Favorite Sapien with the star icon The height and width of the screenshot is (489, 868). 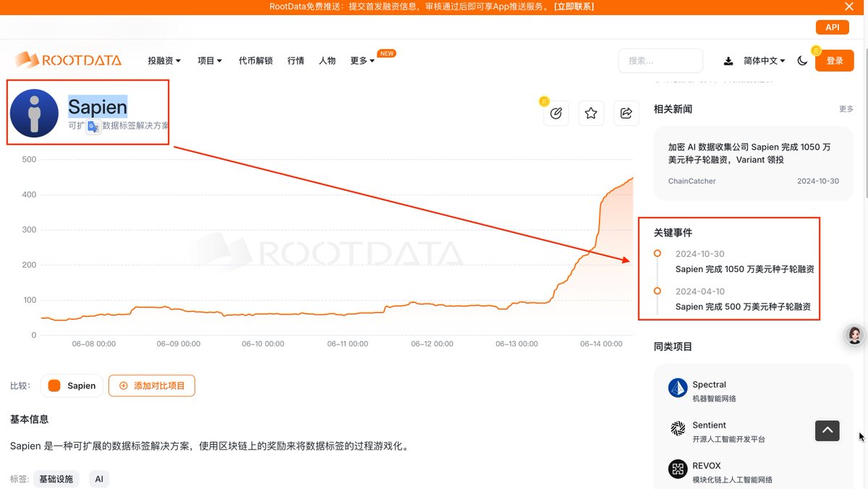coord(591,113)
